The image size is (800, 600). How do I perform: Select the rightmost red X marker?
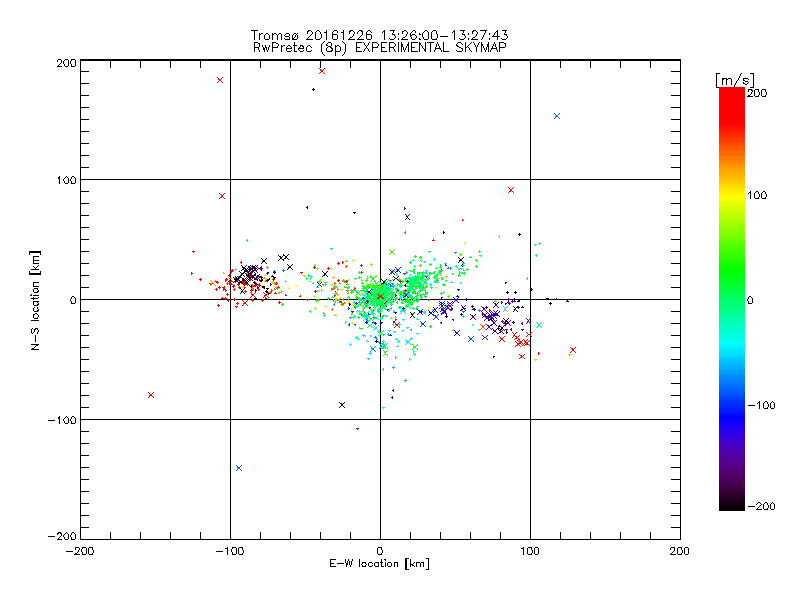point(573,350)
